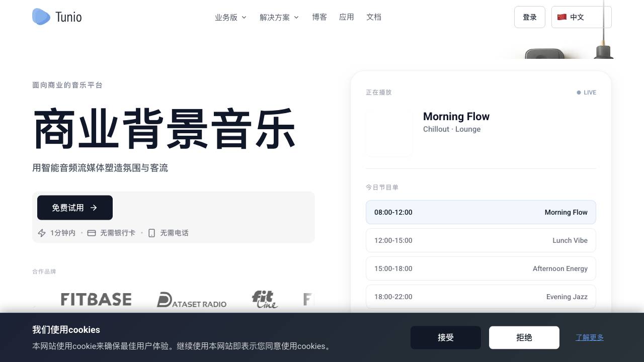Viewport: 644px width, 362px height.
Task: Click the Chillout · Lounge genre text
Action: [x=452, y=129]
